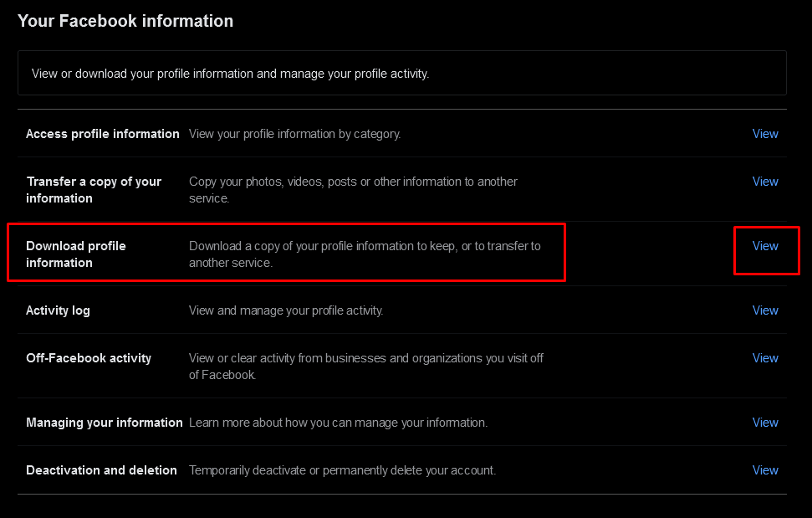Open the Activity log View link

pyautogui.click(x=764, y=310)
